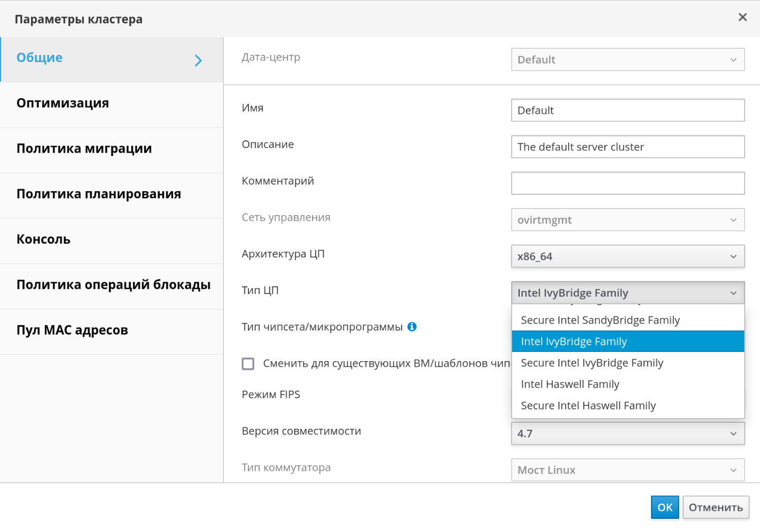Click the Отменить button

(715, 507)
